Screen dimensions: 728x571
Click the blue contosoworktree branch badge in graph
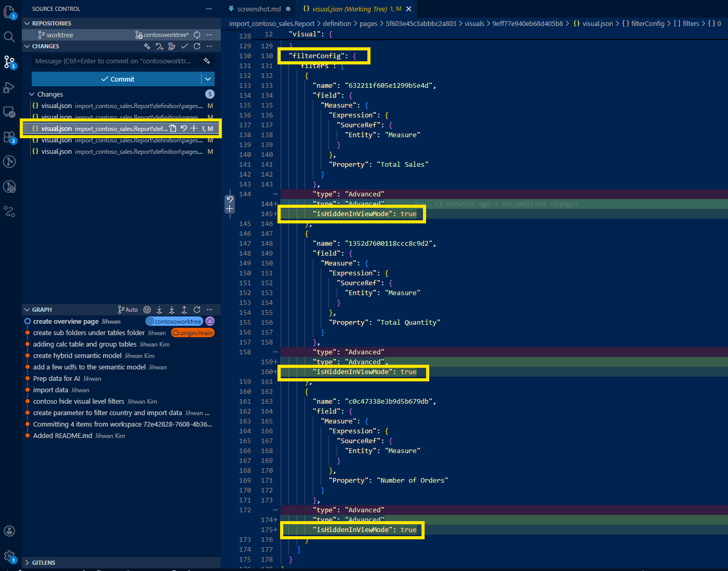174,321
